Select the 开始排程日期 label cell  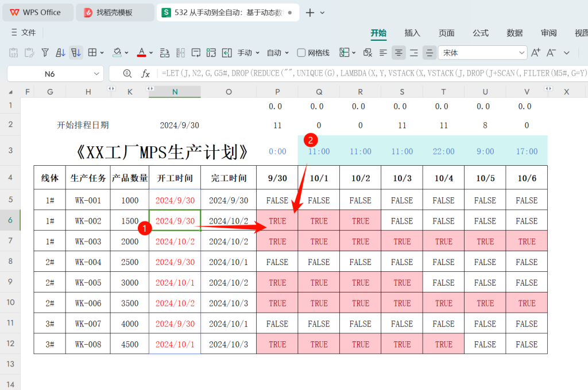83,125
